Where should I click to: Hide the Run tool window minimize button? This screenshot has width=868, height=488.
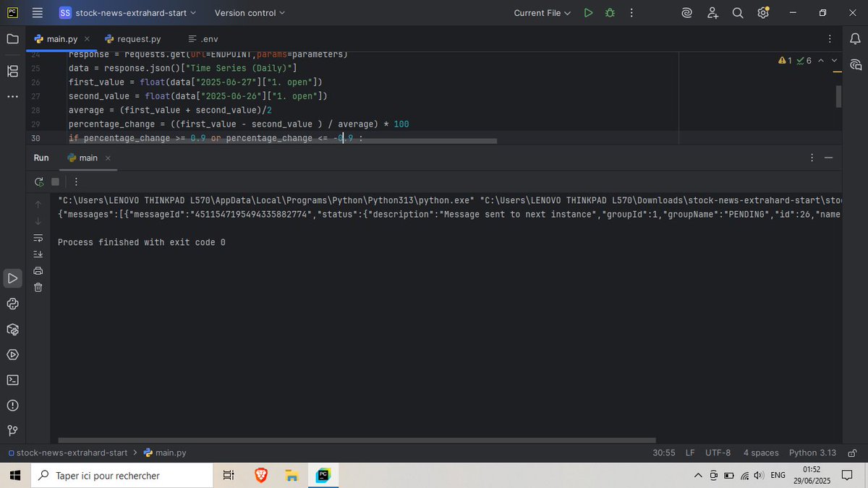[829, 158]
